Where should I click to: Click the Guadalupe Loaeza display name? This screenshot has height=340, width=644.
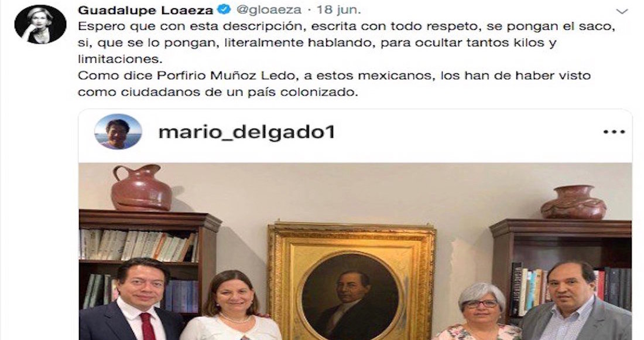[x=146, y=9]
